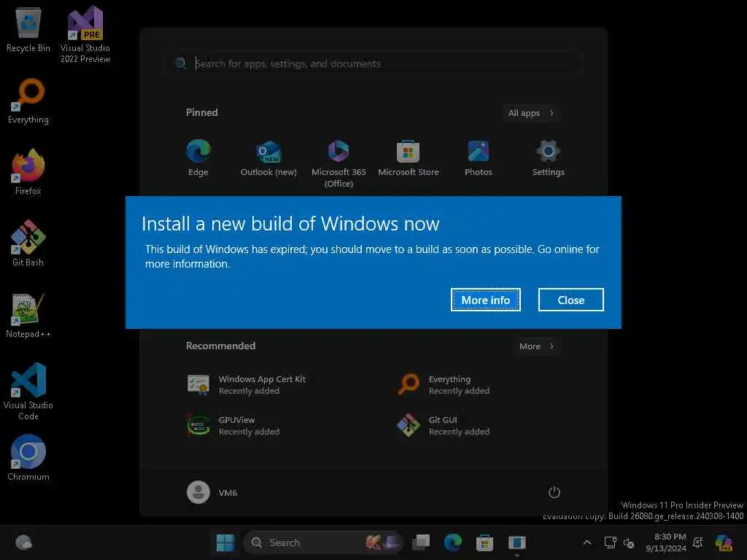Open VM6 user account menu
The width and height of the screenshot is (747, 560).
[212, 492]
